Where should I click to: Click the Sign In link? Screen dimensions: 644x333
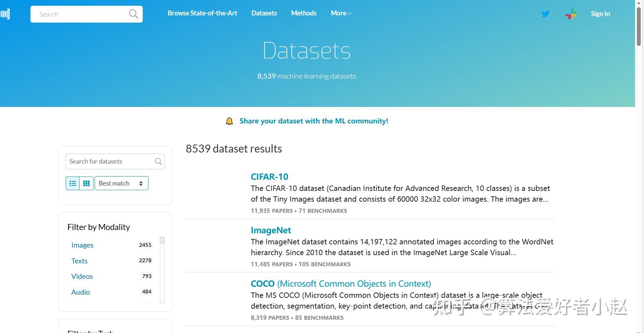(x=600, y=14)
